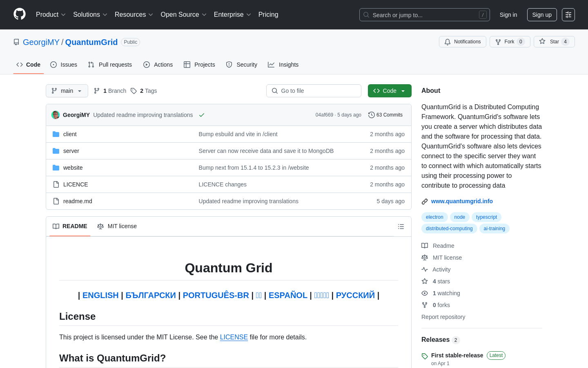Expand the Product menu

[51, 15]
